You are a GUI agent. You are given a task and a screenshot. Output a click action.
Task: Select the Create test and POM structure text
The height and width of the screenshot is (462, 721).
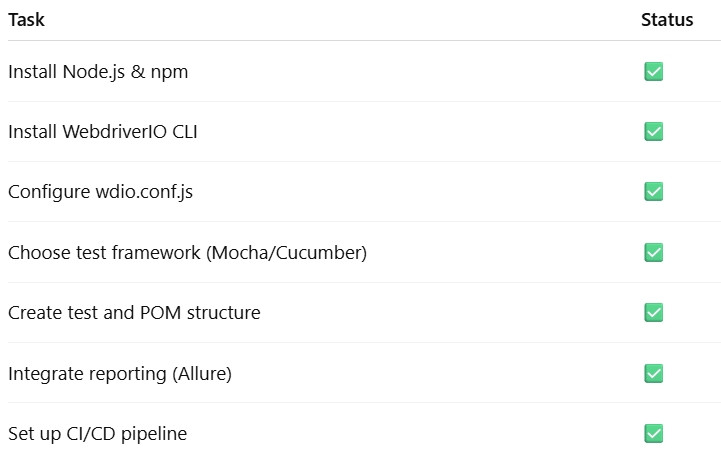(134, 313)
